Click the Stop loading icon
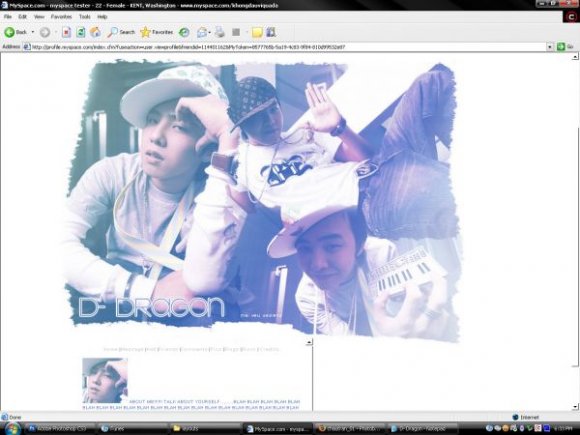The height and width of the screenshot is (435, 580). pyautogui.click(x=66, y=32)
